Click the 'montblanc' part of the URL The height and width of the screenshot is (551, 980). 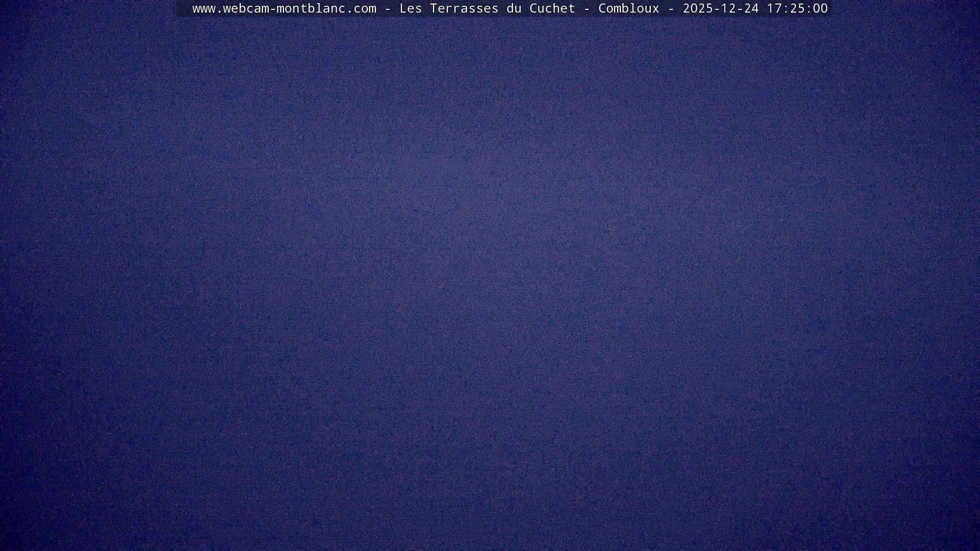point(311,8)
